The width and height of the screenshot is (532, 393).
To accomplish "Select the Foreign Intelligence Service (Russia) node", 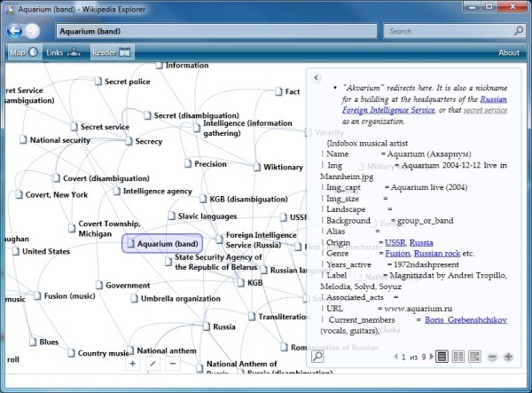I will (256, 240).
